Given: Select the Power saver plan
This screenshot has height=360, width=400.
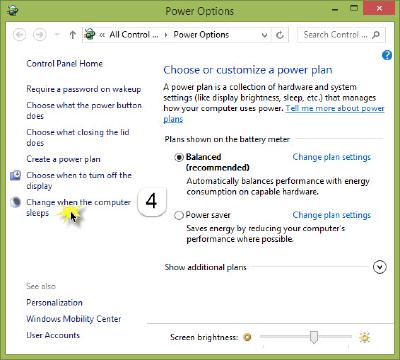Looking at the screenshot, I should pyautogui.click(x=179, y=215).
